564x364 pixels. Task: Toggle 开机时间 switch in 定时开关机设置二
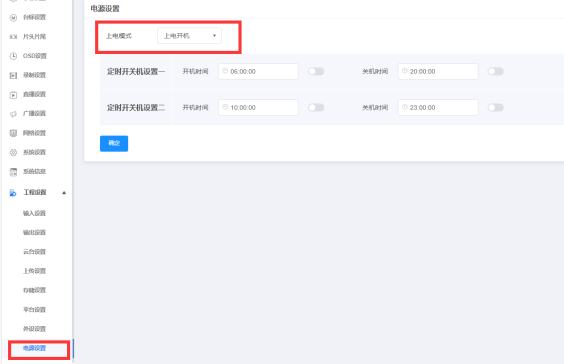(x=316, y=108)
